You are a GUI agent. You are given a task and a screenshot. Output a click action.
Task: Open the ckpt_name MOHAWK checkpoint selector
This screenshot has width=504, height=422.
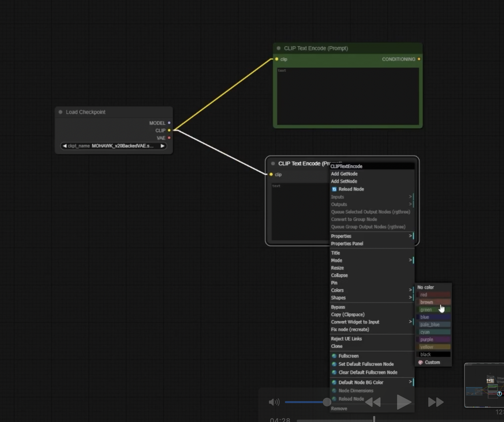pyautogui.click(x=114, y=146)
